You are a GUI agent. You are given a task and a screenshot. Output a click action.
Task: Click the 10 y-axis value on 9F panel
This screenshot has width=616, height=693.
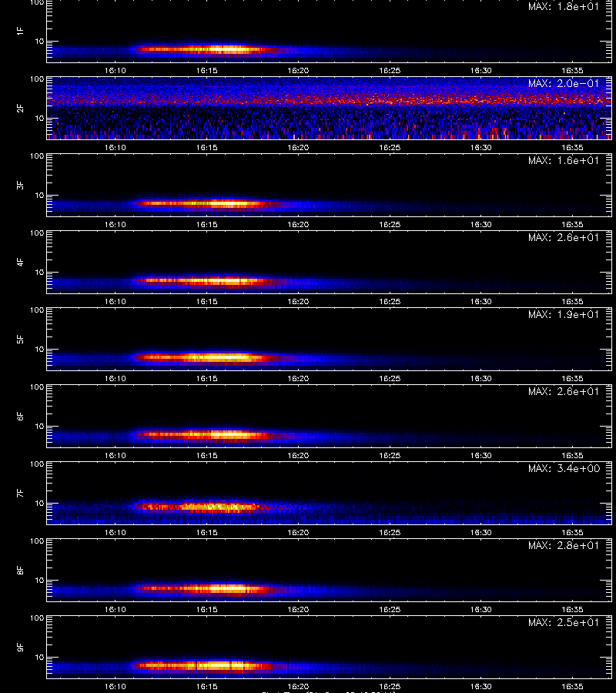click(40, 658)
